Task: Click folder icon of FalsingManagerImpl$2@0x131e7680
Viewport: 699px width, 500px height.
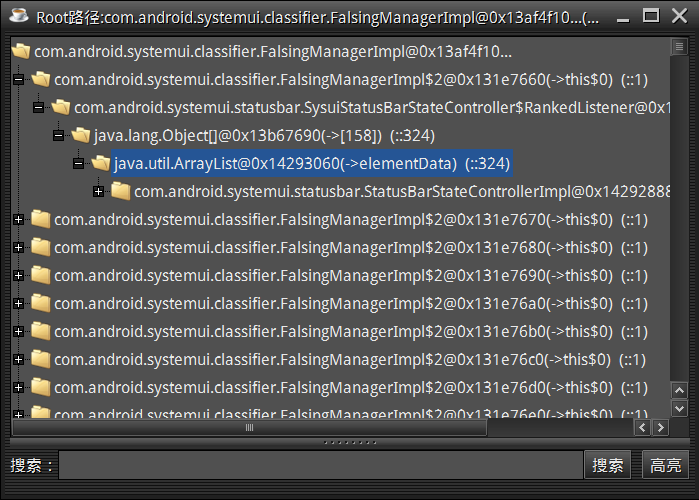Action: click(x=41, y=247)
